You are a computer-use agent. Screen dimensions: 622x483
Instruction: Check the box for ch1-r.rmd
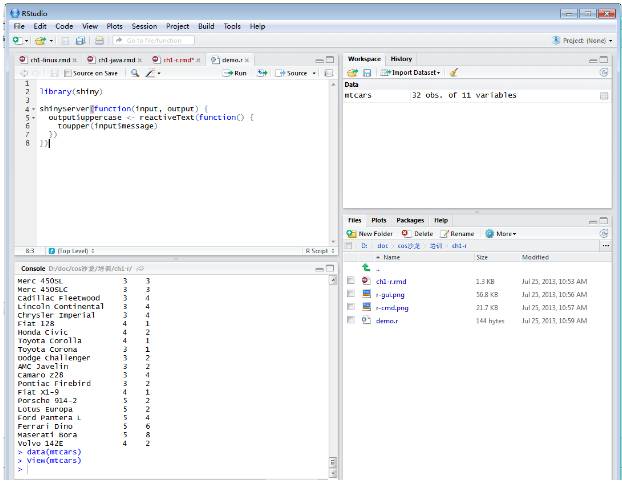click(351, 281)
